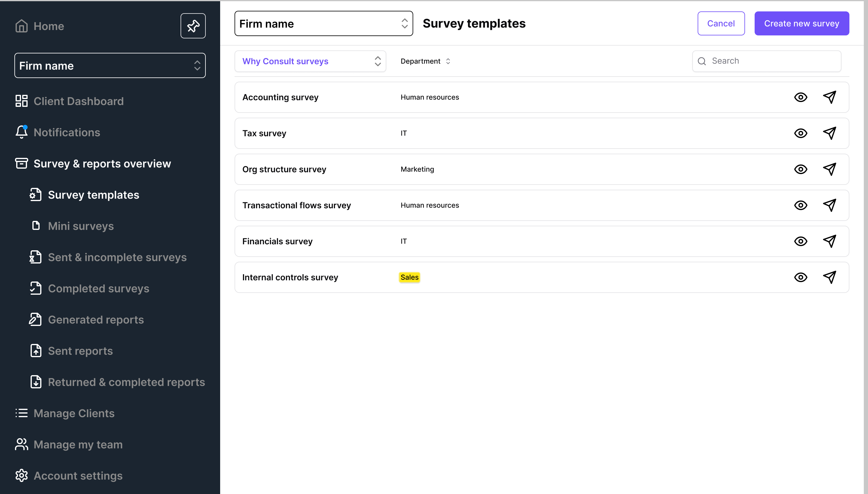Expand the Why Consult surveys dropdown
Viewport: 868px width, 494px height.
pyautogui.click(x=310, y=62)
